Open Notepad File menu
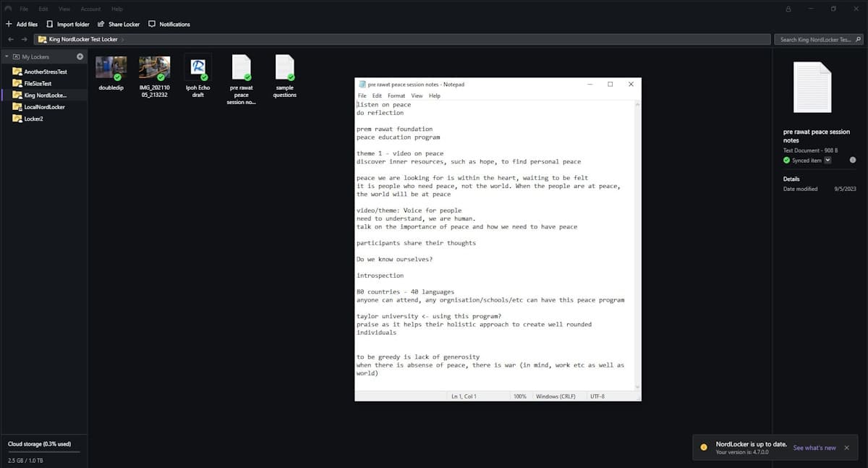Image resolution: width=868 pixels, height=468 pixels. [x=362, y=95]
